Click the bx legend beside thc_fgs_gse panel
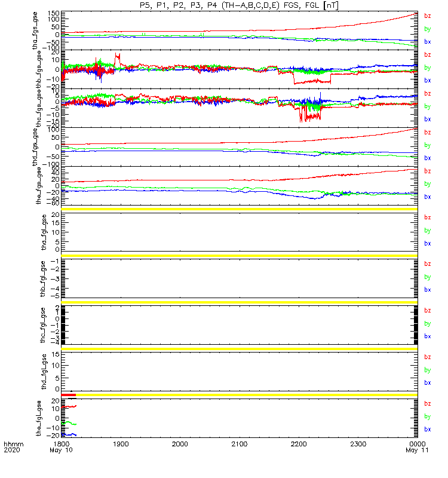Viewport: 448px width, 478px height. tap(428, 119)
